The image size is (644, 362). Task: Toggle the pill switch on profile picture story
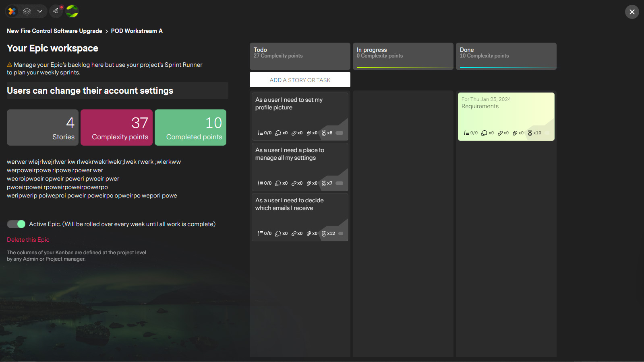click(340, 133)
